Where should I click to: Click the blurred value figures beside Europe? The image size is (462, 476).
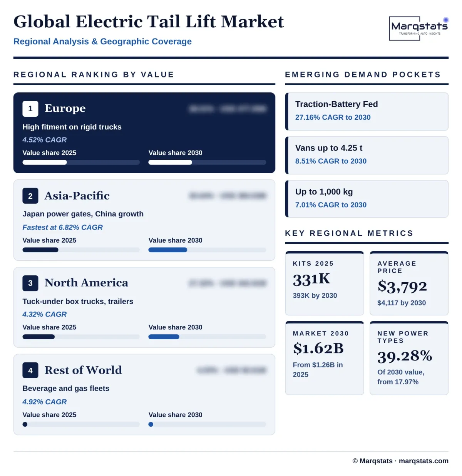[228, 109]
